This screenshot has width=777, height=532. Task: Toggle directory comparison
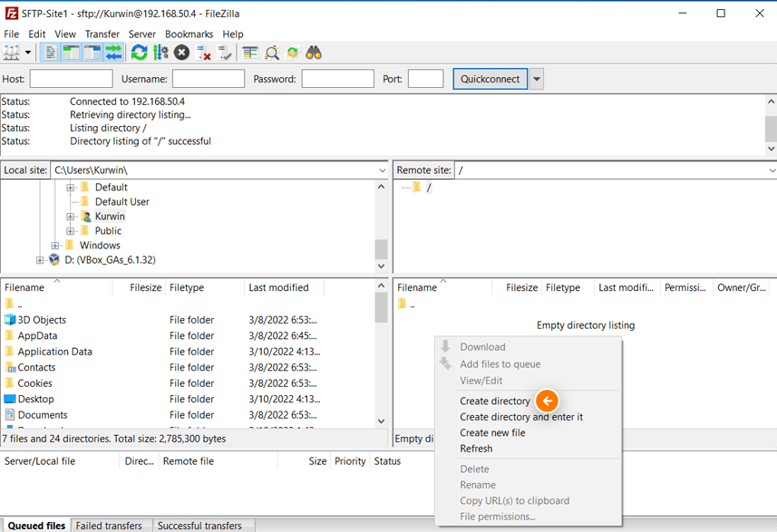point(270,52)
